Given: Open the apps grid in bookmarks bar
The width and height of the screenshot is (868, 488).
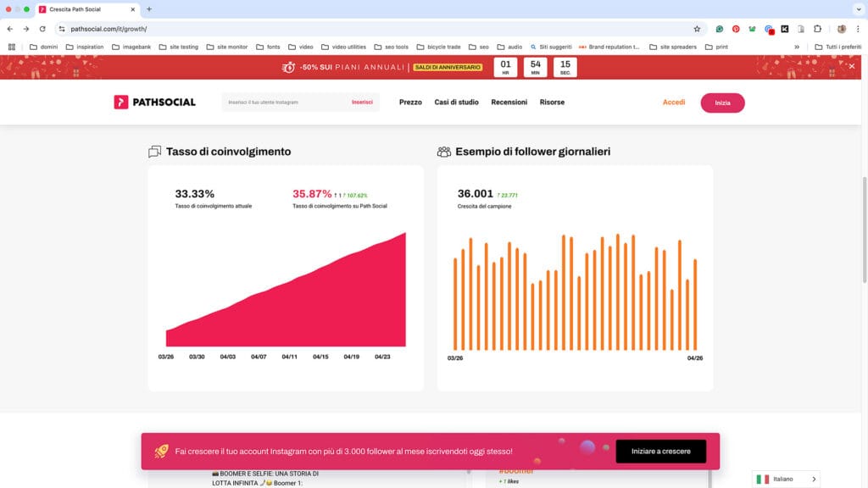Looking at the screenshot, I should [12, 47].
